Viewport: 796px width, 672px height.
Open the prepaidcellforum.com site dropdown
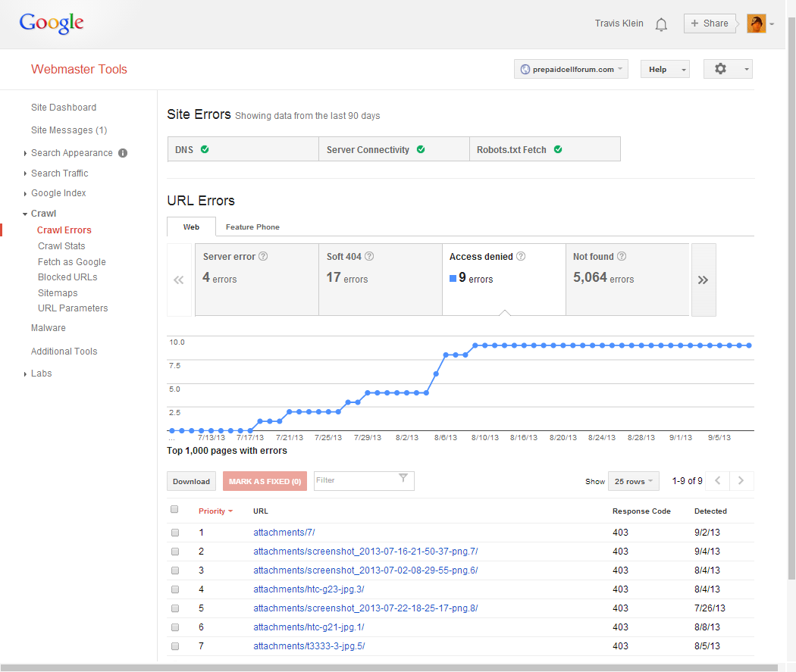[x=572, y=69]
